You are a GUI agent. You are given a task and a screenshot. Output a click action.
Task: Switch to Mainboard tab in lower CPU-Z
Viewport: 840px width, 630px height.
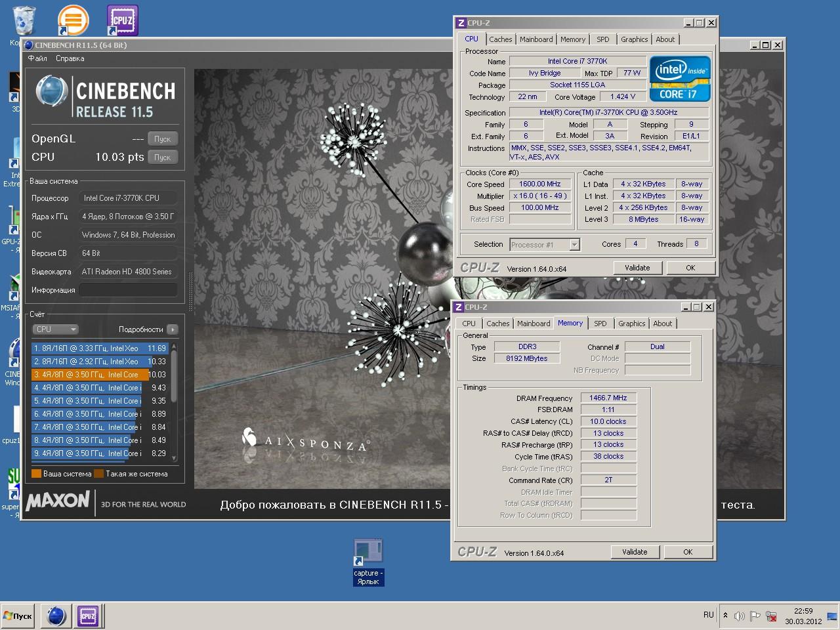(x=534, y=324)
